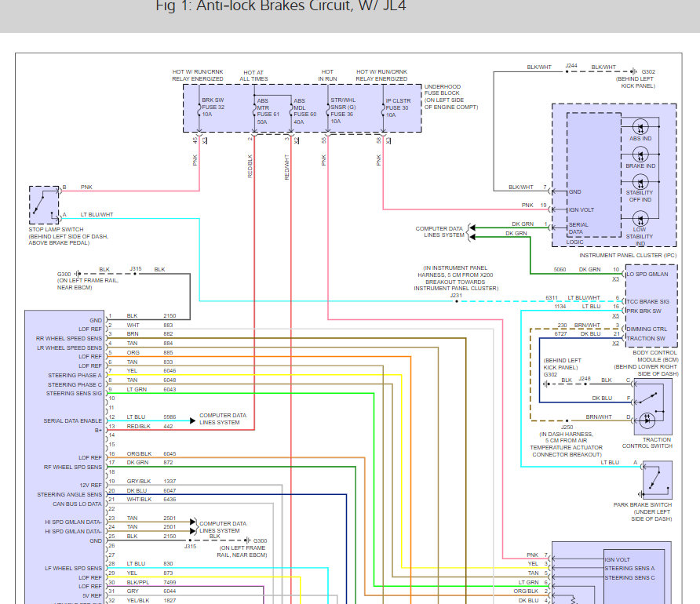The width and height of the screenshot is (700, 604).
Task: Click the RR WHEEL SPEED SENS pin label
Action: [69, 339]
